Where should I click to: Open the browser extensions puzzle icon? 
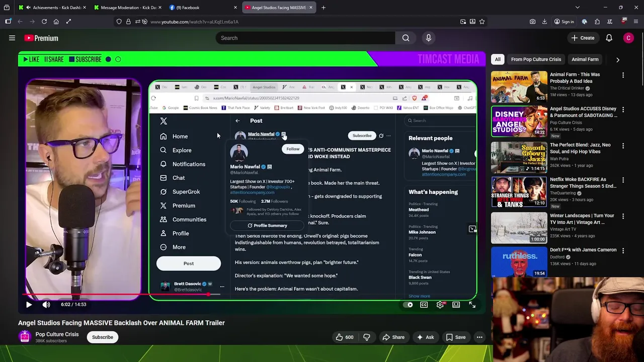coord(597,22)
